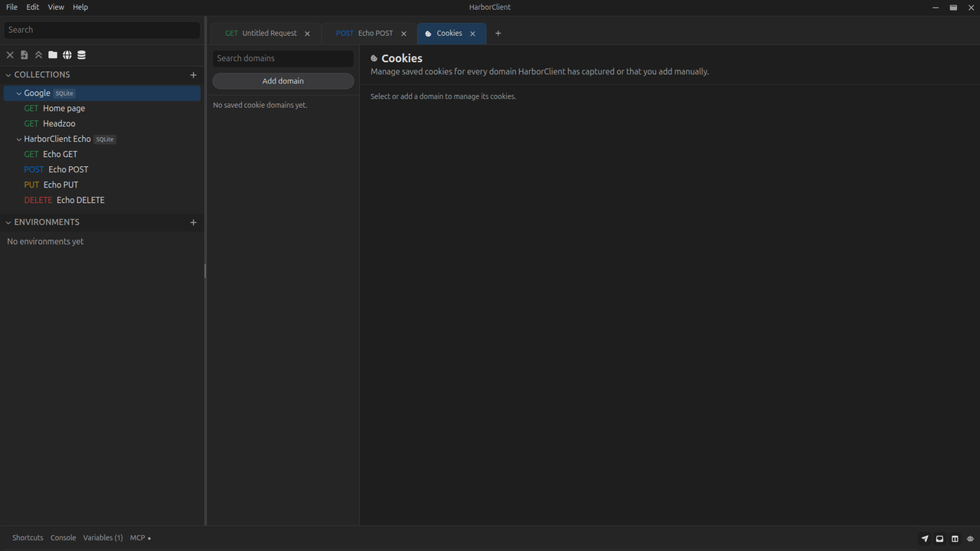The image size is (980, 551).
Task: Collapse the ENVIRONMENTS section
Action: tap(8, 222)
